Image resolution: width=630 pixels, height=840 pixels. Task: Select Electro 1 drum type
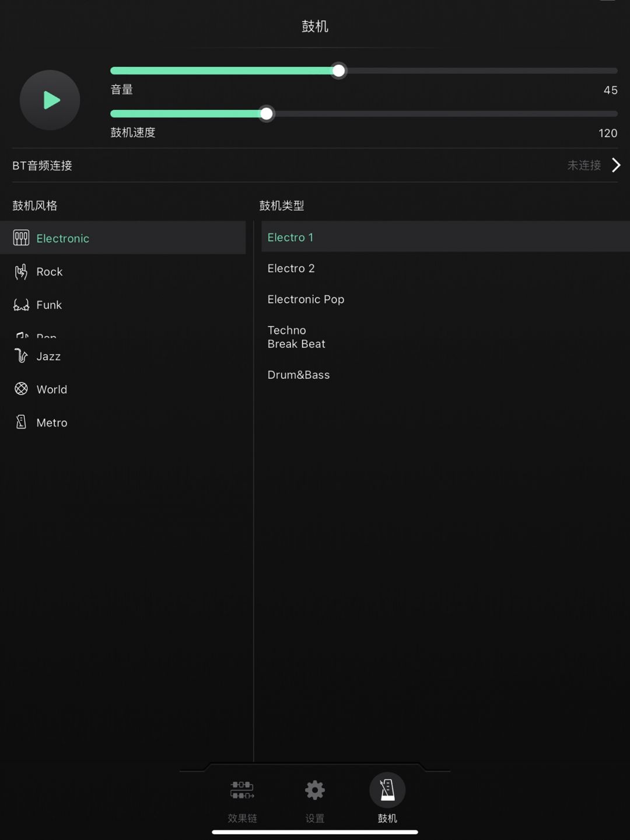pos(290,237)
